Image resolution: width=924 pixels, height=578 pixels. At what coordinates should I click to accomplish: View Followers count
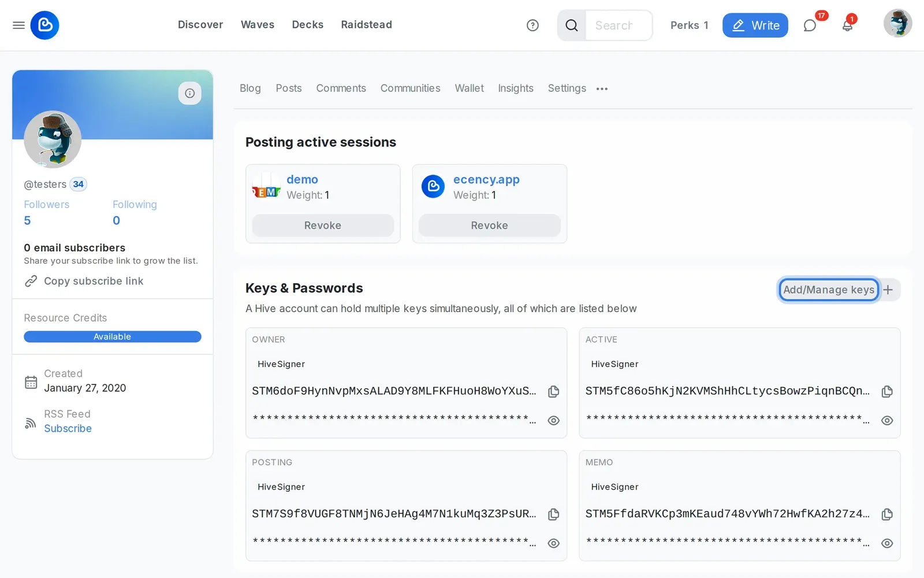pos(27,220)
